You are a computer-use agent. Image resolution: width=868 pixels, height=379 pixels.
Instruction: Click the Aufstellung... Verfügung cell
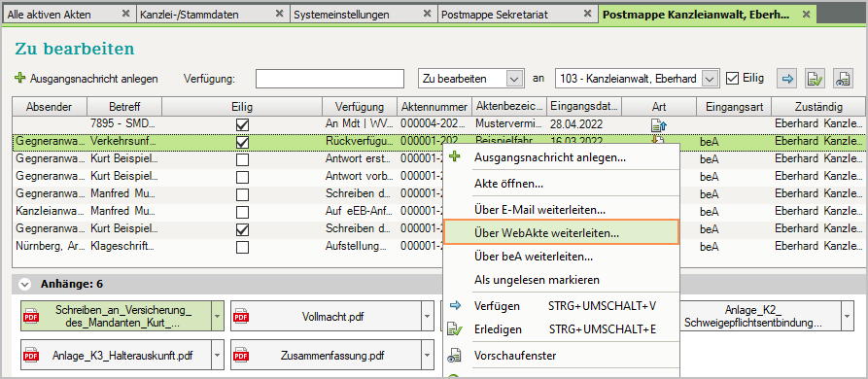coord(360,247)
